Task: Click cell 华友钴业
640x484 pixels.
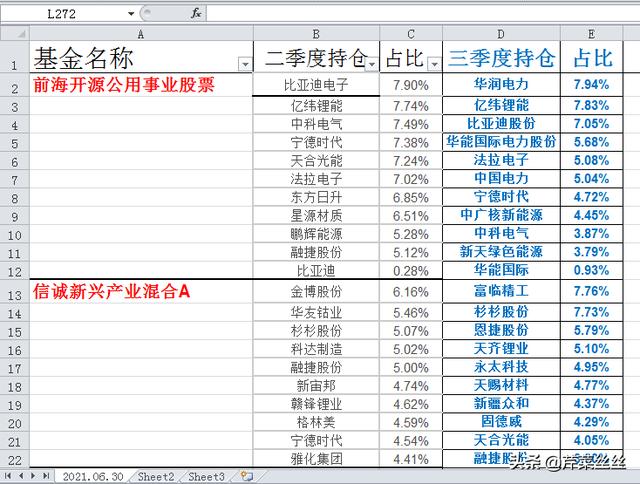Action: tap(316, 313)
